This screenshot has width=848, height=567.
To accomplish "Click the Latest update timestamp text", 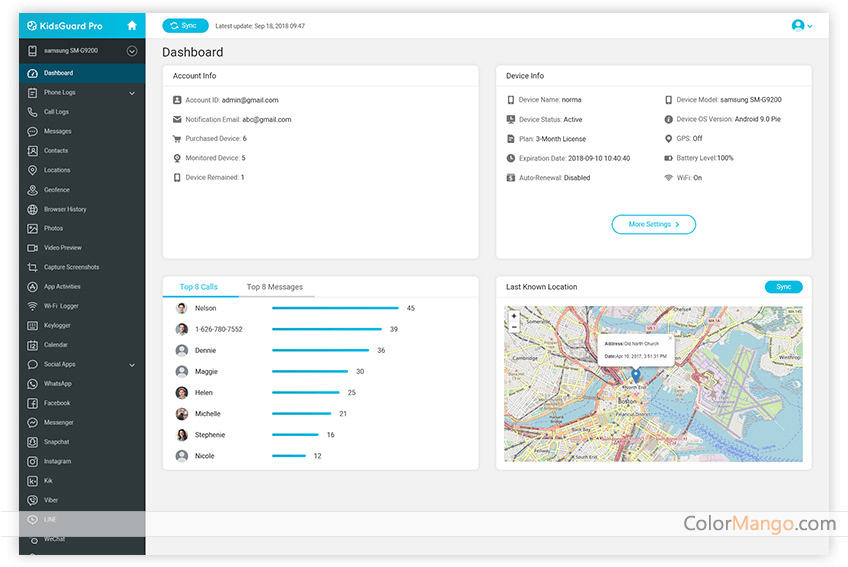I will [260, 26].
